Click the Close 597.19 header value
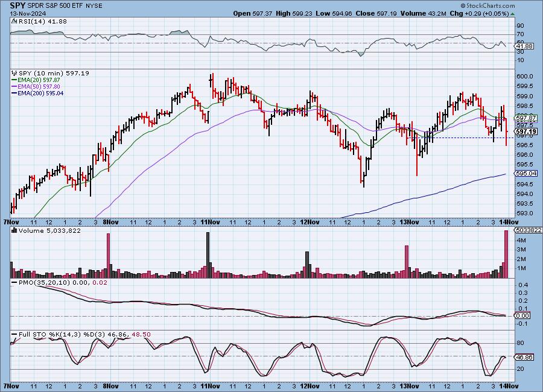The width and height of the screenshot is (543, 392). point(376,13)
